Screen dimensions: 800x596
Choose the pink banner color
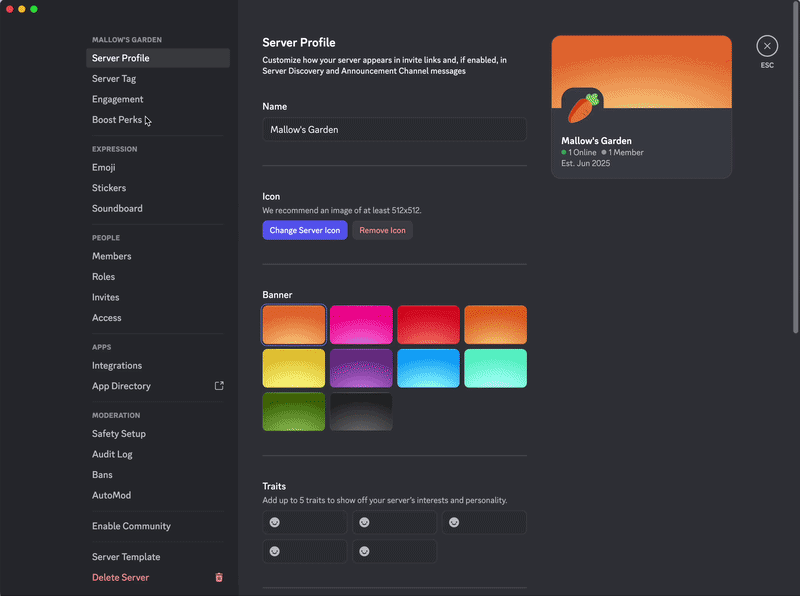point(361,325)
